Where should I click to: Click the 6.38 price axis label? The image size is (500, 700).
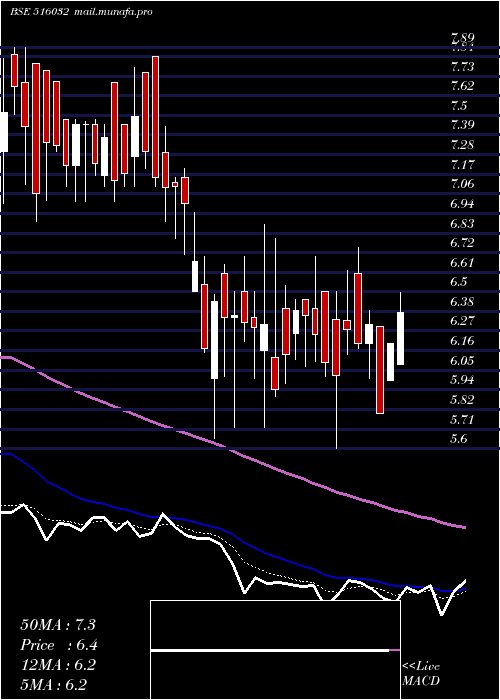click(x=462, y=302)
